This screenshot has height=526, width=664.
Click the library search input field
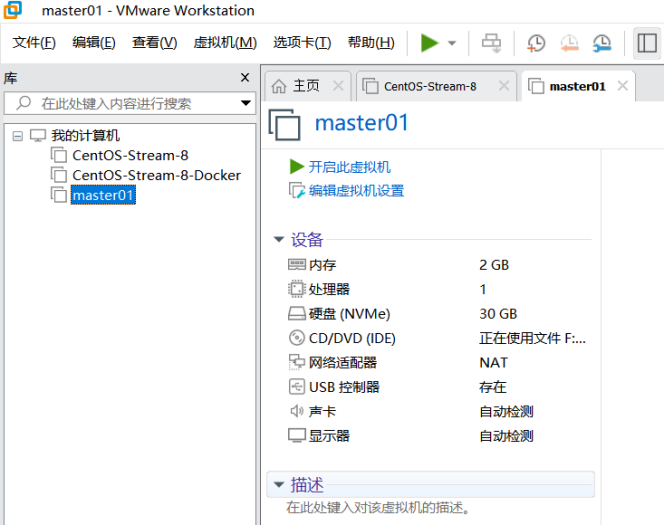coord(130,103)
